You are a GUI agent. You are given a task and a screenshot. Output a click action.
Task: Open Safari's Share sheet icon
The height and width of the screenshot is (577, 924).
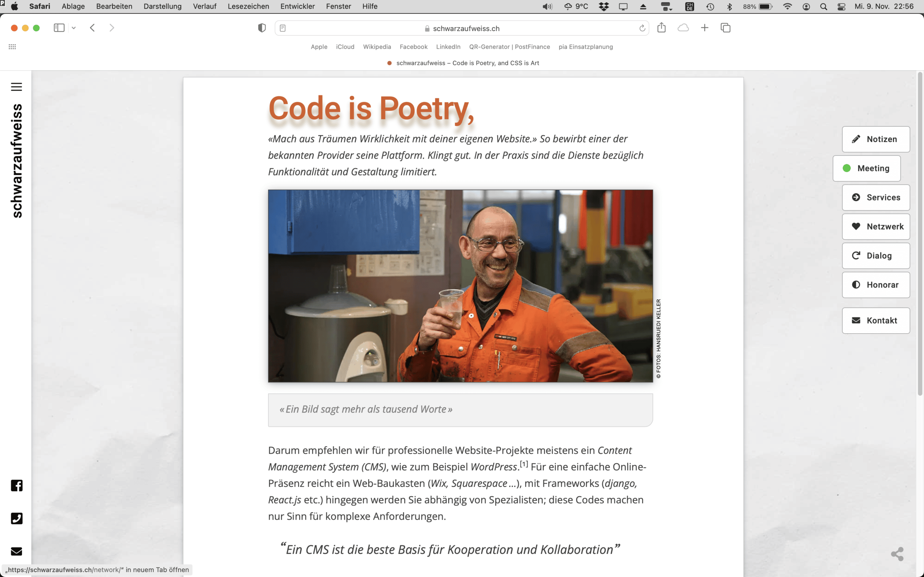pyautogui.click(x=661, y=28)
